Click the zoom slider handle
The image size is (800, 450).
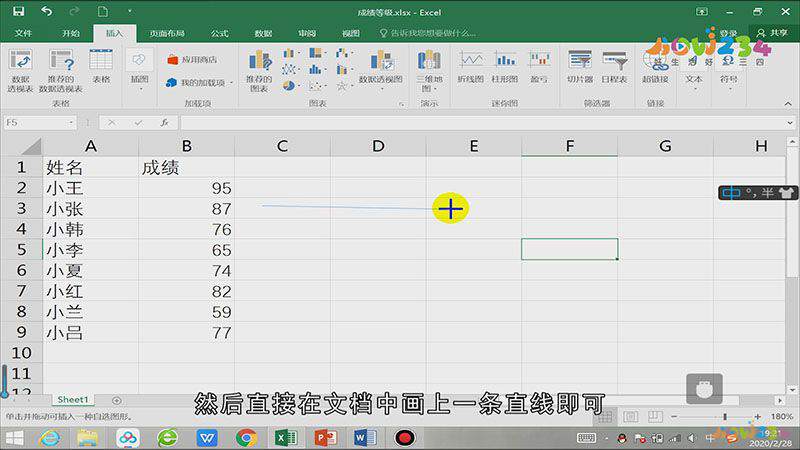coord(724,417)
